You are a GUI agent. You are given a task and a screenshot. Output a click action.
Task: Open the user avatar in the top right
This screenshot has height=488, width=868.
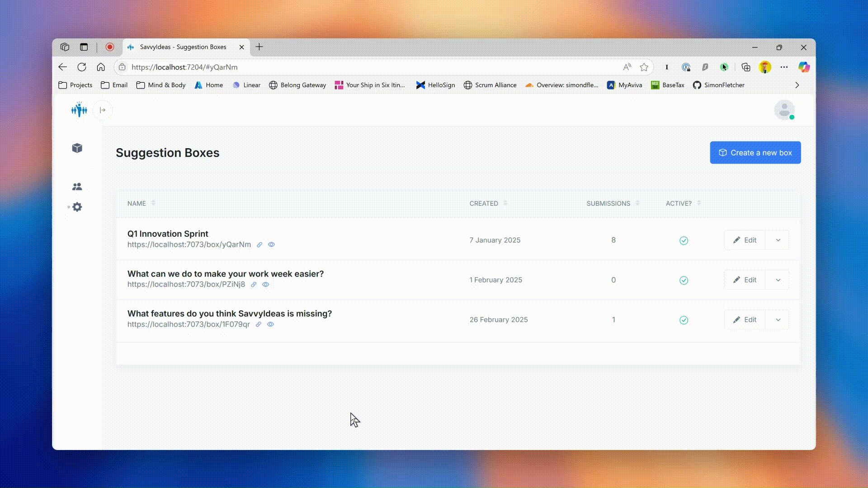[784, 110]
